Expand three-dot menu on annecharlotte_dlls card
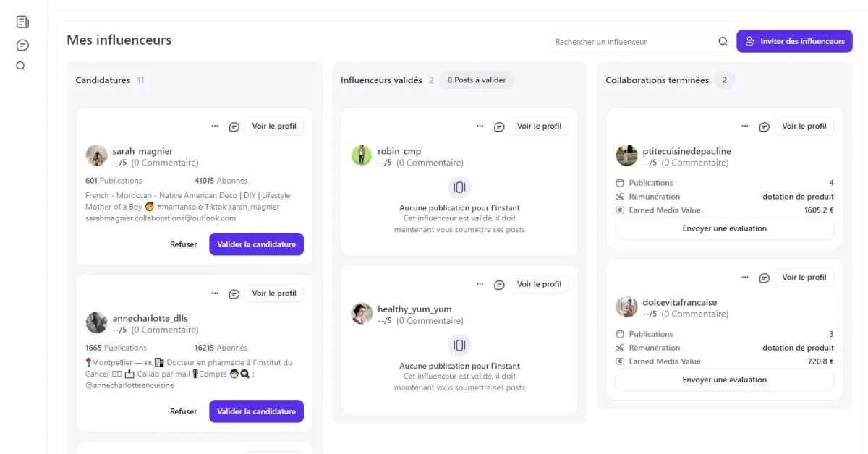 point(215,293)
